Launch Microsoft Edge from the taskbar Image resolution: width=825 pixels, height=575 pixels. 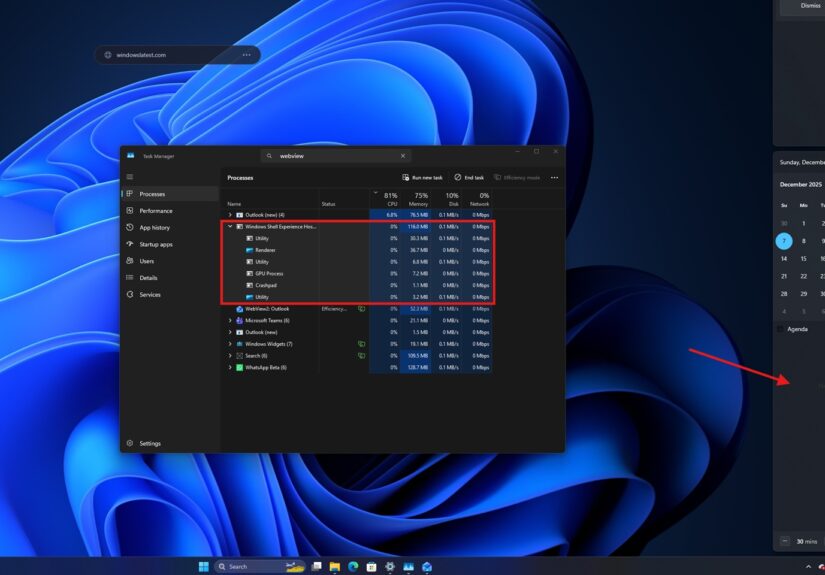353,567
